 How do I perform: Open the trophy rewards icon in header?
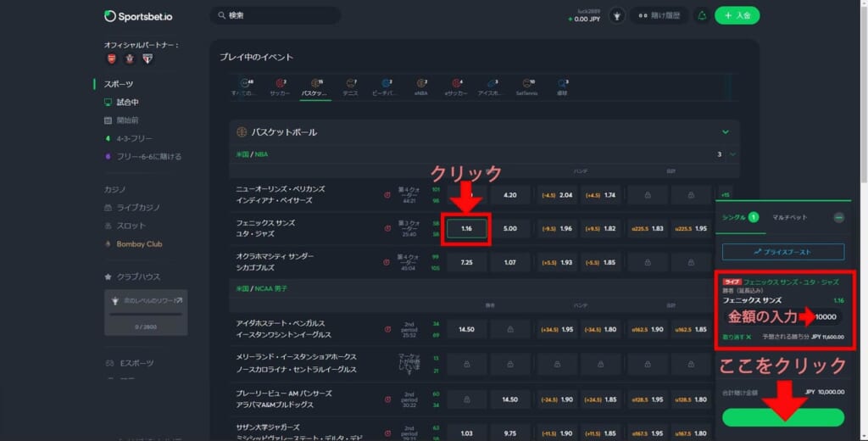[x=617, y=16]
